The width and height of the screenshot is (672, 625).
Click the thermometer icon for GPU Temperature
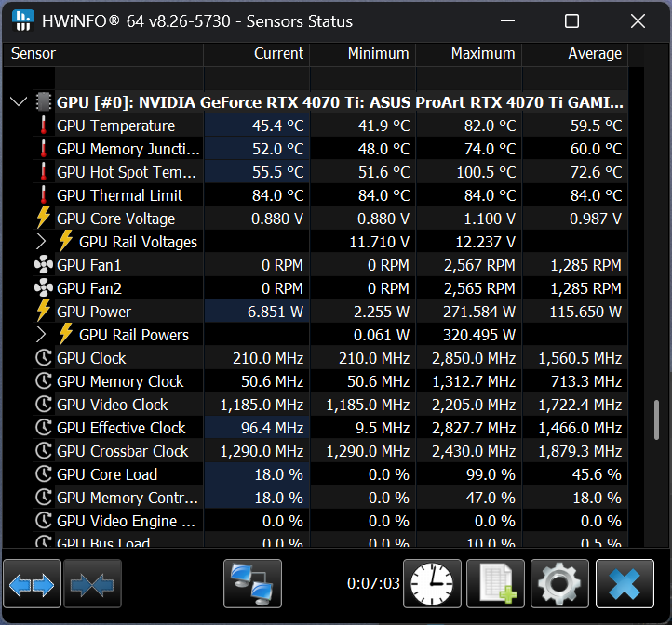coord(44,125)
